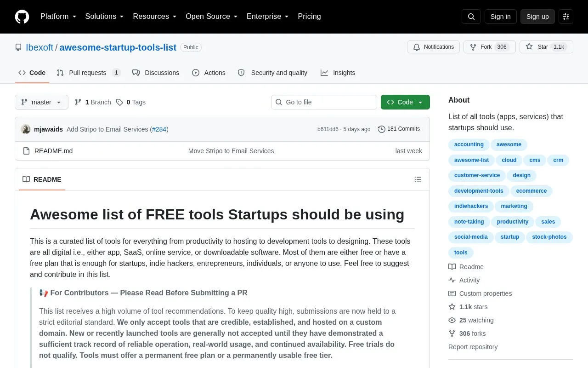588x368 pixels.
Task: Open the 25 watching link
Action: tap(471, 320)
